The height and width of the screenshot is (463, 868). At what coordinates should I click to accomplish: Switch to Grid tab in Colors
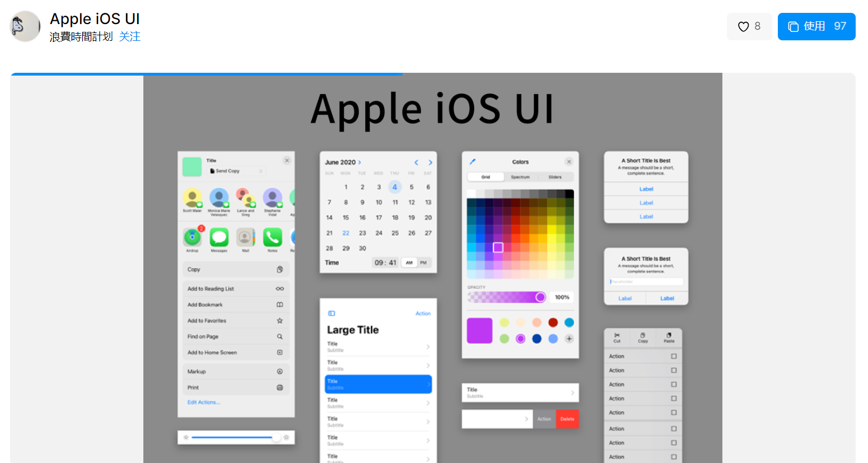tap(486, 177)
